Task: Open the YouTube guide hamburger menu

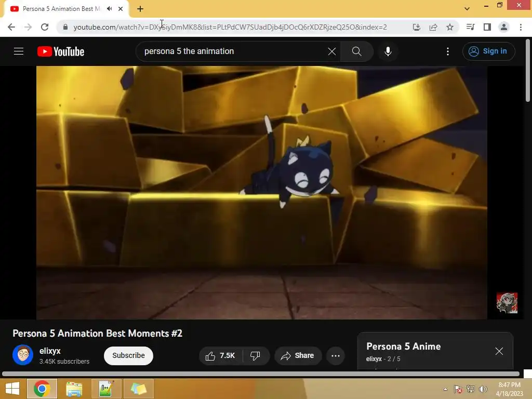Action: coord(19,51)
